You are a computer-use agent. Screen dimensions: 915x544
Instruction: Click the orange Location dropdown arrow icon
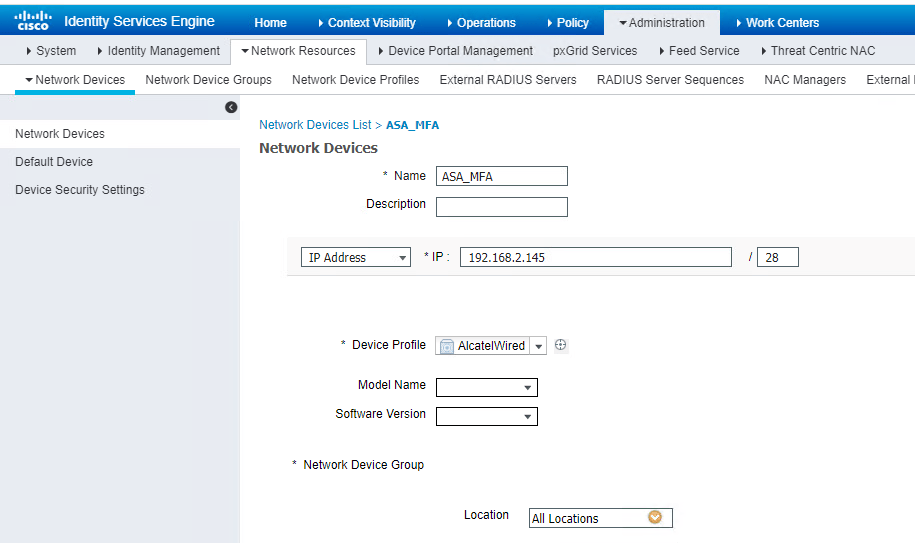(655, 518)
